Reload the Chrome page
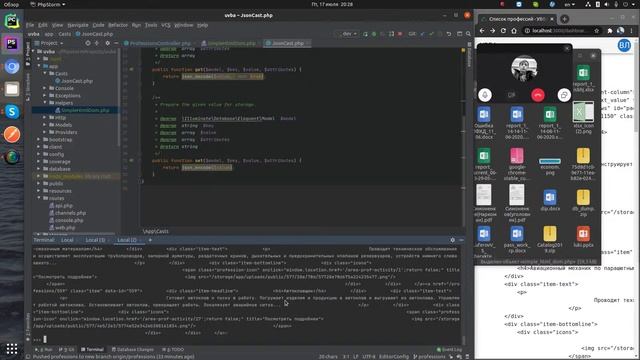The height and width of the screenshot is (360, 640). (503, 31)
